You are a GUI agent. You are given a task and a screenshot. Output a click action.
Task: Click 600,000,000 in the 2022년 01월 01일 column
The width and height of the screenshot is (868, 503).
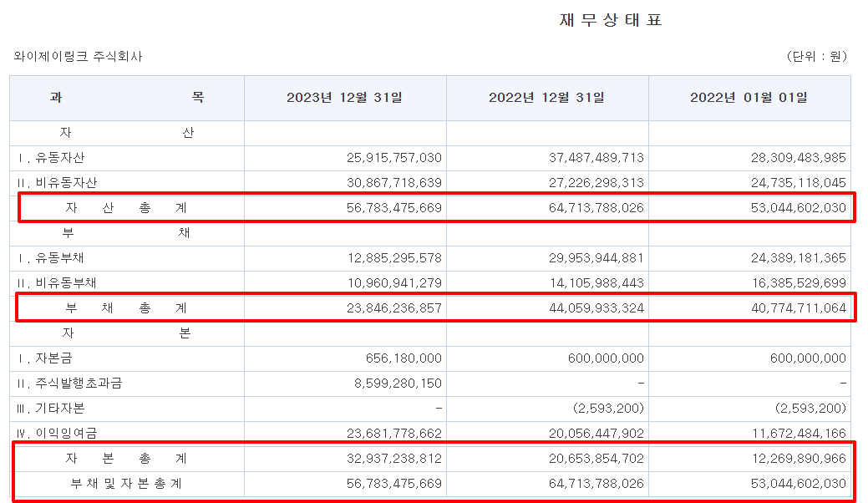tap(808, 358)
